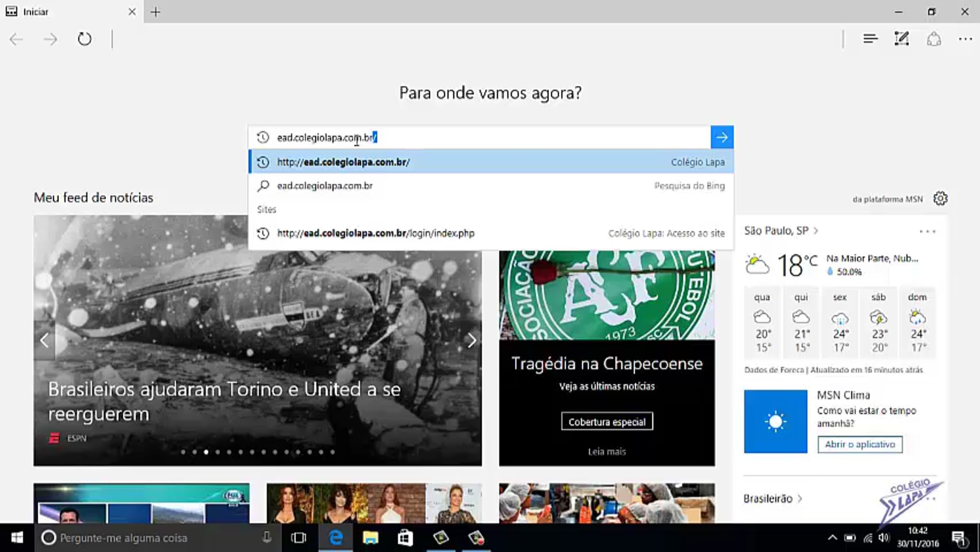
Task: Click the network tray icon
Action: [868, 538]
